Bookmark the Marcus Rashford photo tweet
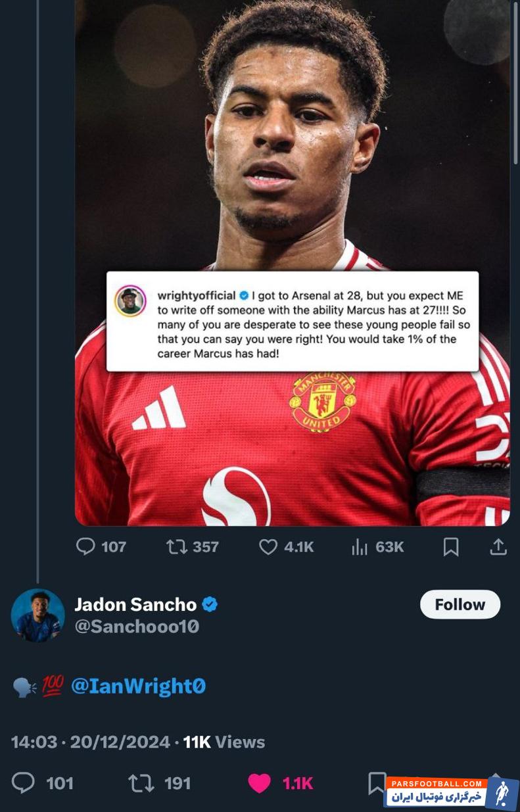The height and width of the screenshot is (812, 520). (x=450, y=546)
